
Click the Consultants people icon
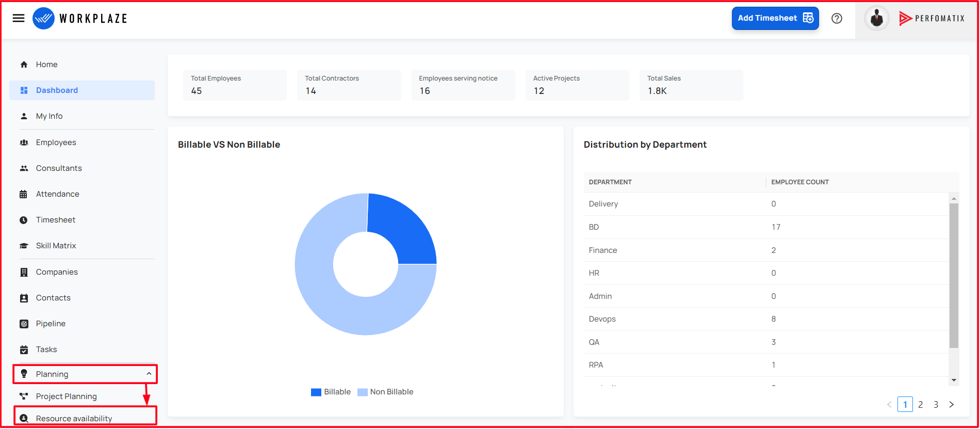tap(24, 168)
